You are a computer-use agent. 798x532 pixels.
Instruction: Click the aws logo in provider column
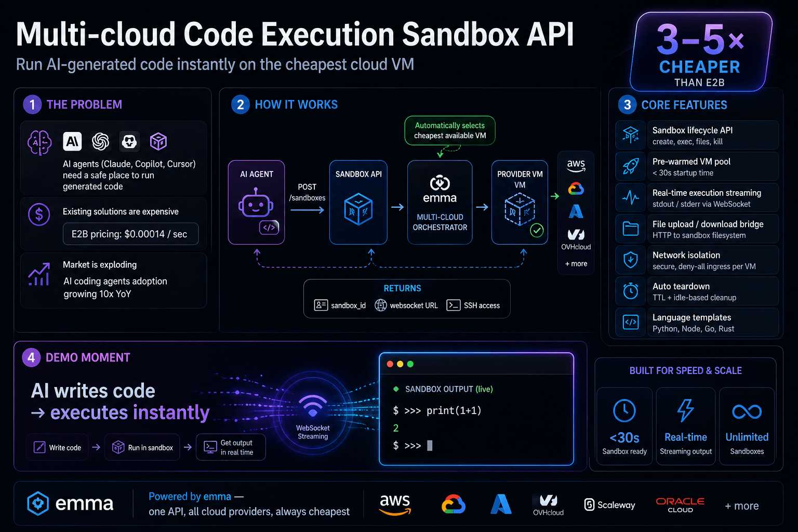point(576,165)
